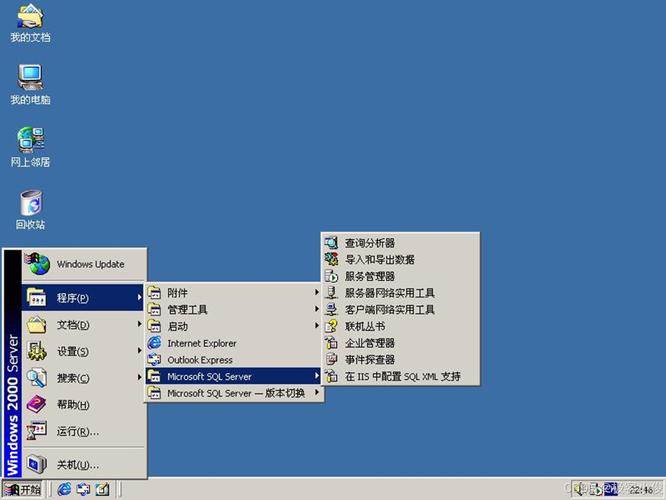Launch Internet Explorer from quick launch bar
This screenshot has width=666, height=500.
[x=64, y=489]
